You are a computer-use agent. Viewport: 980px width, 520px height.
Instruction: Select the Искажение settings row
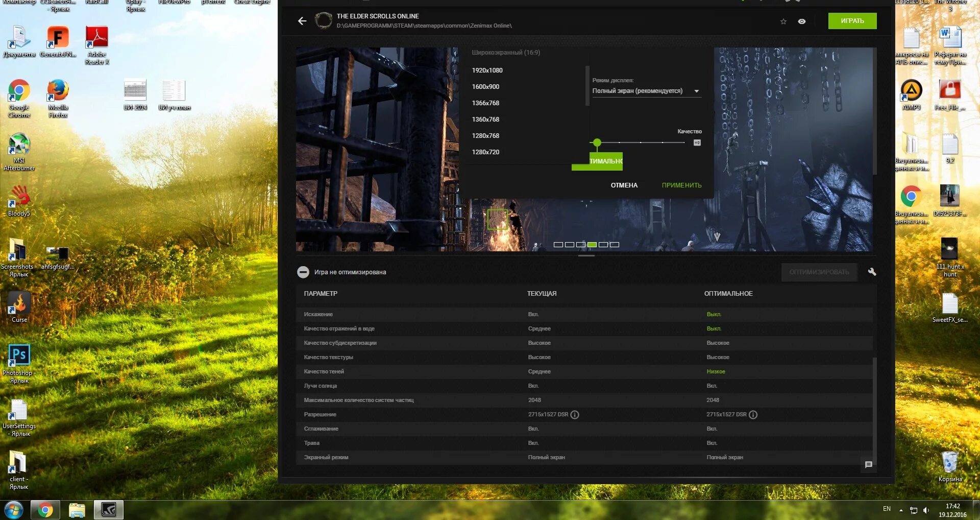coord(584,315)
